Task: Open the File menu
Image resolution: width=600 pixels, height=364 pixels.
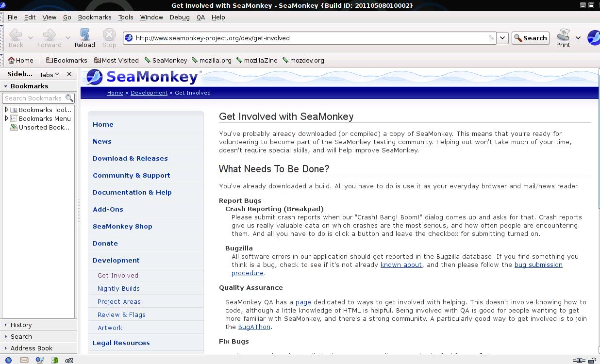Action: tap(12, 17)
